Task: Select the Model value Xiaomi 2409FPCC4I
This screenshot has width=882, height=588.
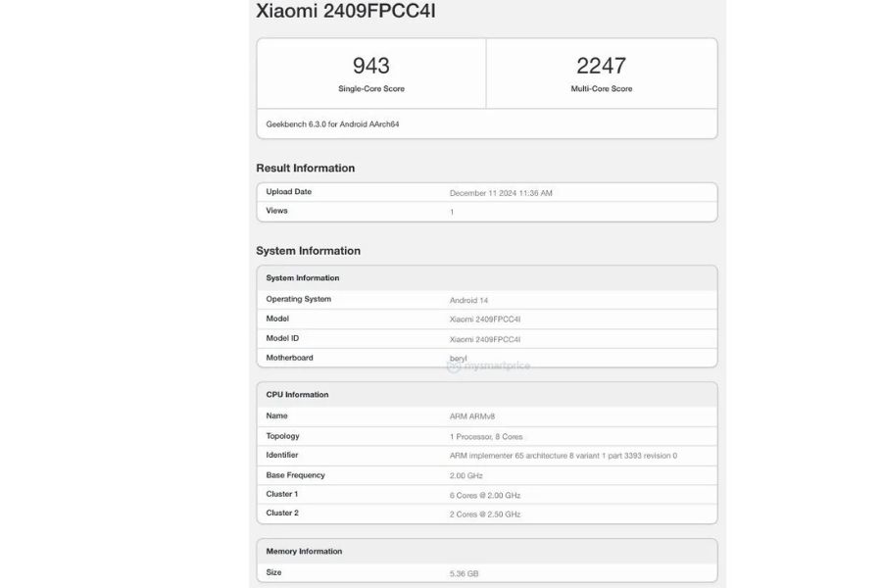Action: 485,319
